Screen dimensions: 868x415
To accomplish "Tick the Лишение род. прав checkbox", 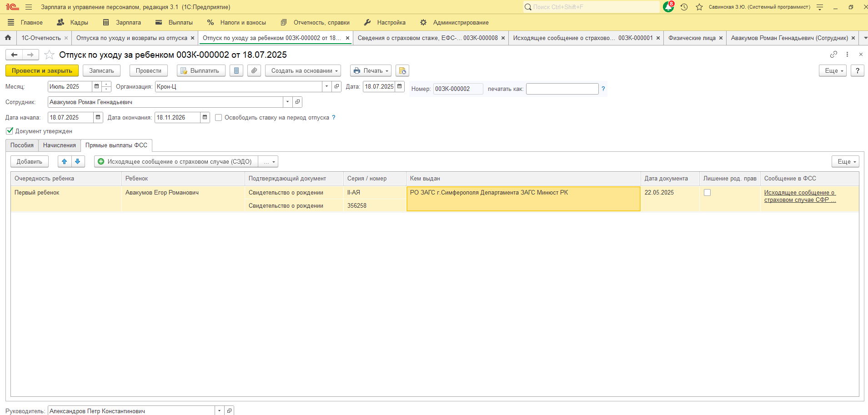I will [x=707, y=192].
